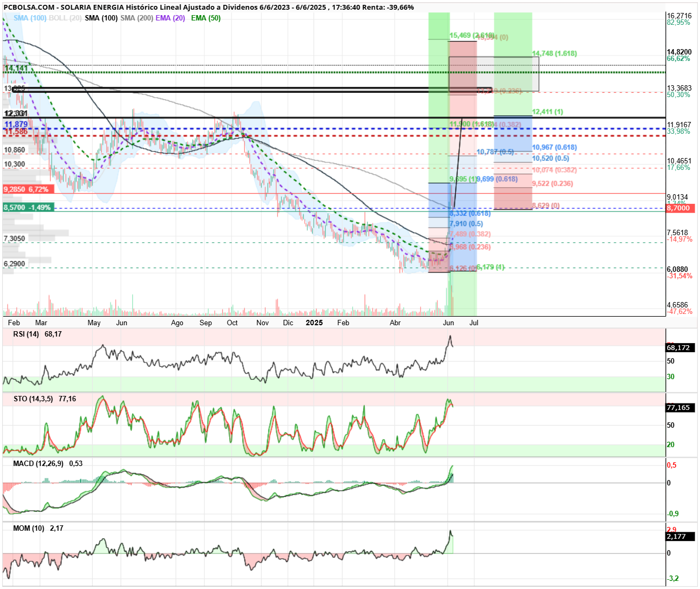Viewport: 700px width, 589px height.
Task: Click the 7,5618 price axis value
Action: (677, 233)
